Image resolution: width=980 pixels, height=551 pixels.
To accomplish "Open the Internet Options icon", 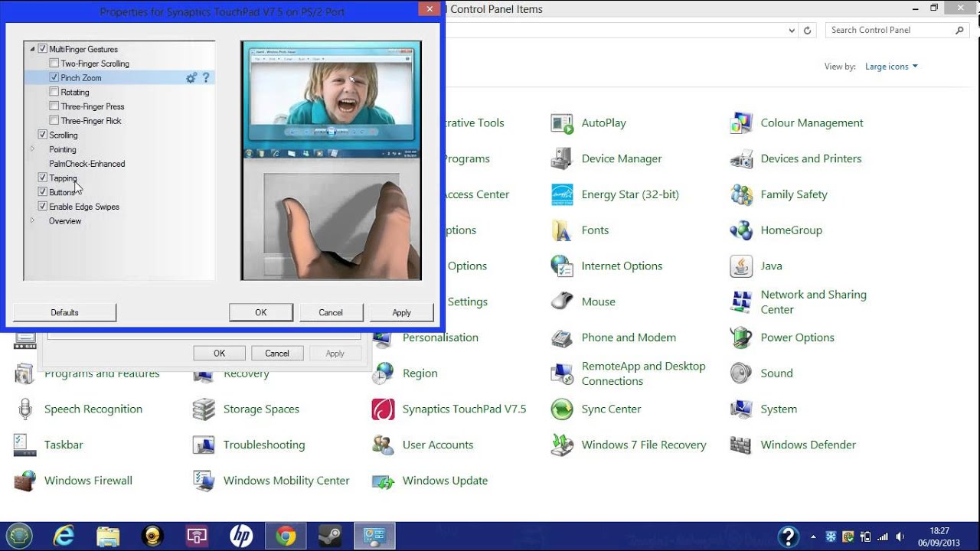I will click(x=562, y=266).
